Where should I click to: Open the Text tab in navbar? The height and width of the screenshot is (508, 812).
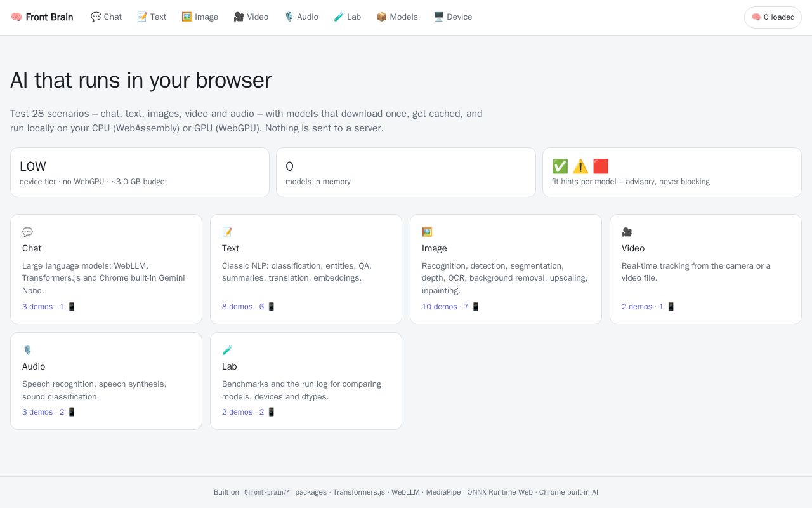point(152,17)
